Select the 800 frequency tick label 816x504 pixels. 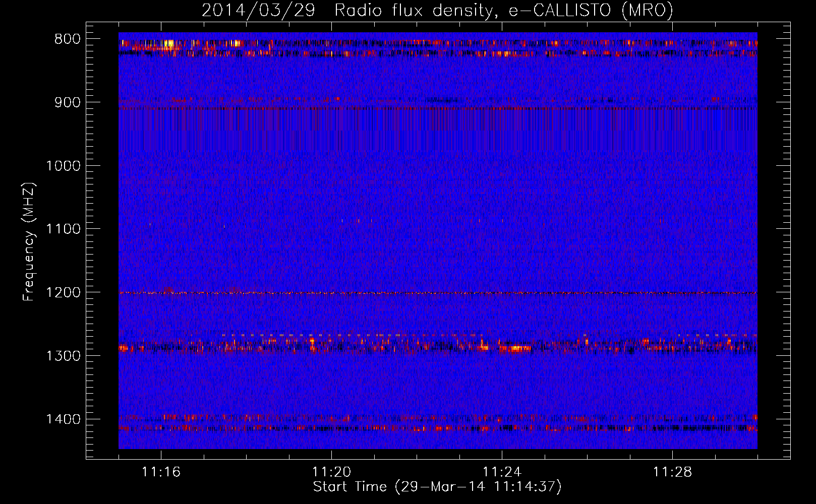(67, 39)
